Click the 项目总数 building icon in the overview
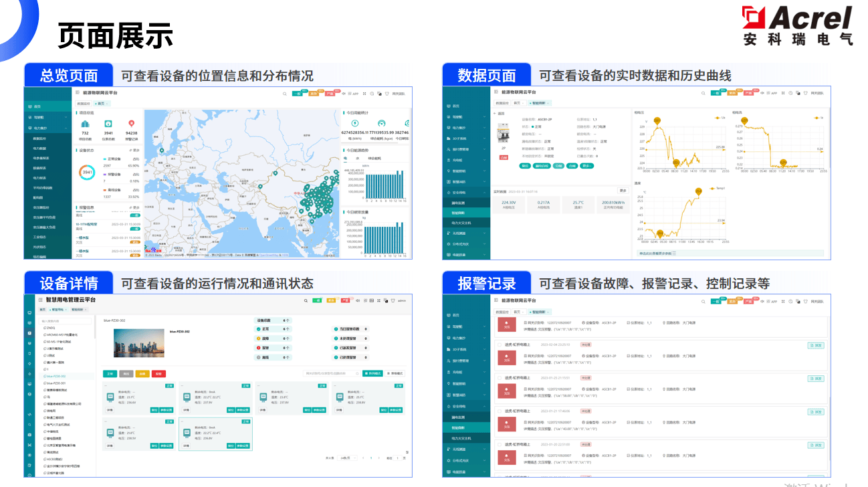The image size is (868, 487). pyautogui.click(x=86, y=124)
